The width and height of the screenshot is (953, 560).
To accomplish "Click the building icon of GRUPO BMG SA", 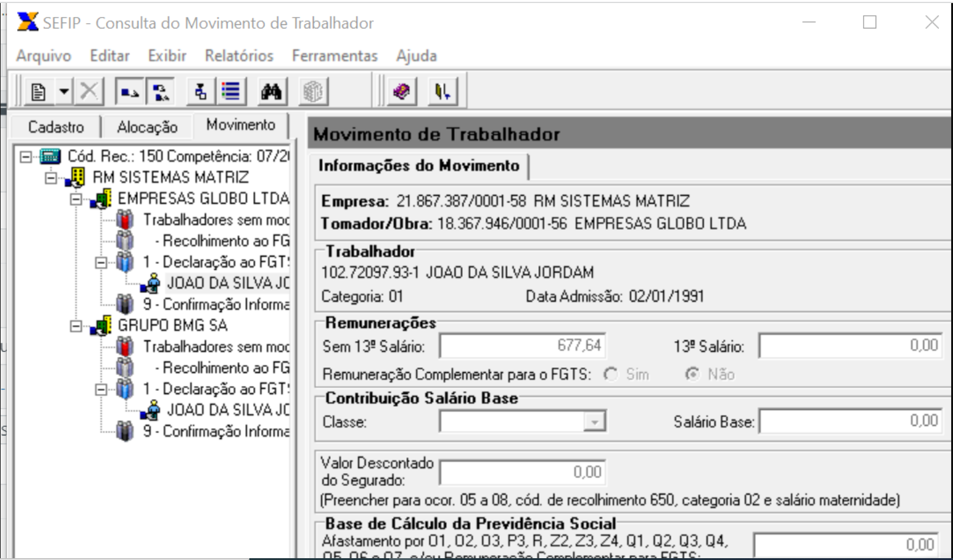I will [101, 326].
